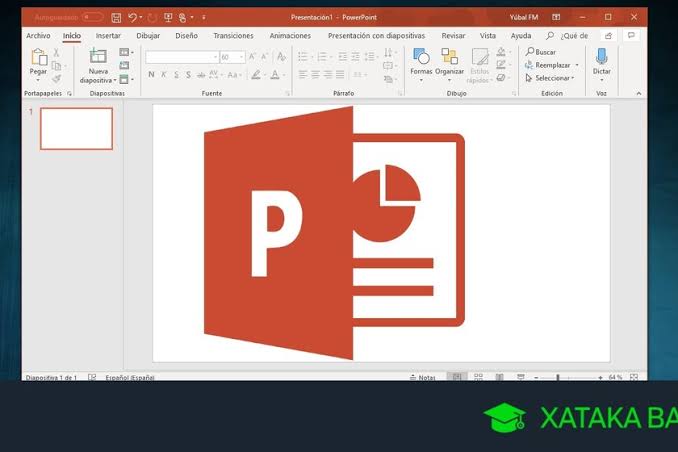Toggle italic K formatting
This screenshot has width=678, height=452.
tap(163, 74)
